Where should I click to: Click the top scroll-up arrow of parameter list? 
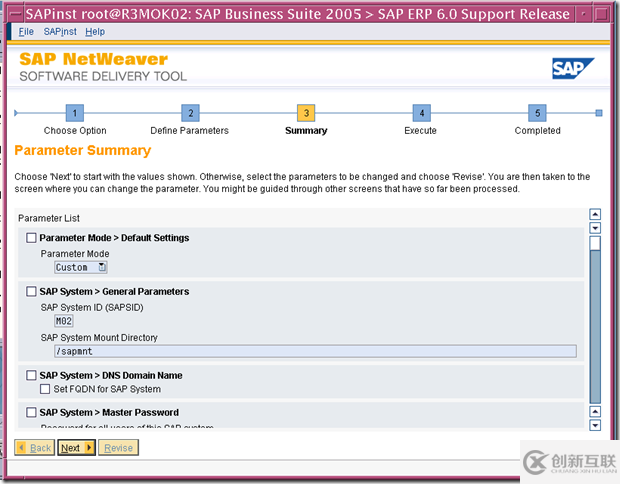point(595,214)
